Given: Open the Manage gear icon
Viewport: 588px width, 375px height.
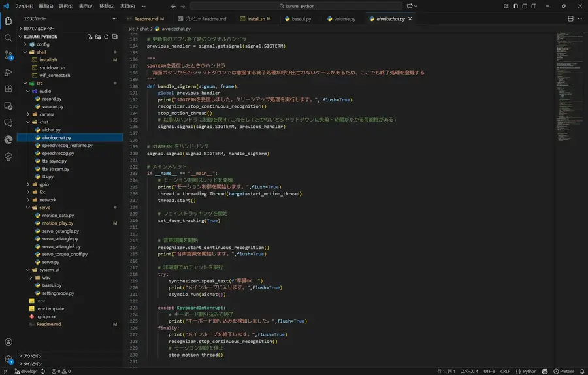Looking at the screenshot, I should (x=8, y=359).
